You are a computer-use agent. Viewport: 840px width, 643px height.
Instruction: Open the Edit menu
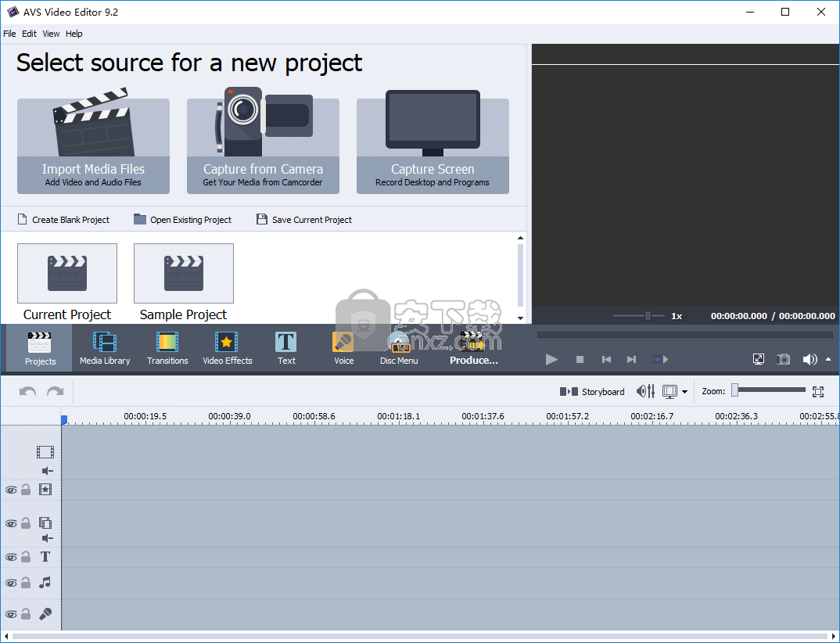point(29,34)
